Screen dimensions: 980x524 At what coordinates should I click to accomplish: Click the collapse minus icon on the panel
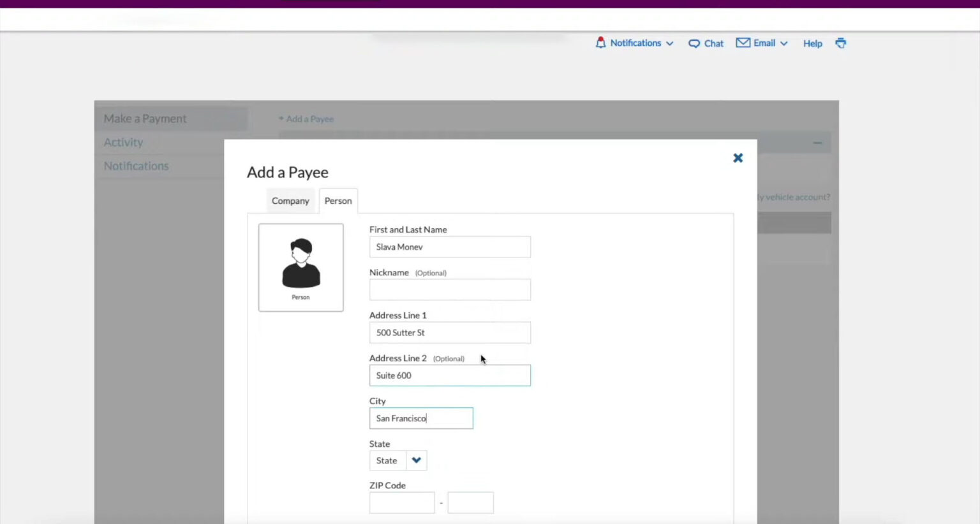817,143
